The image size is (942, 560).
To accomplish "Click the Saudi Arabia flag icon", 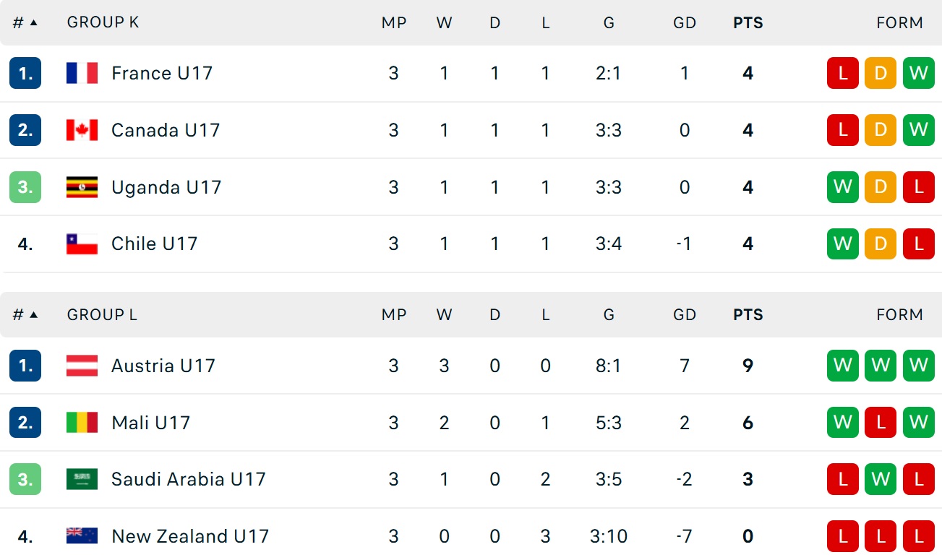I will [82, 479].
